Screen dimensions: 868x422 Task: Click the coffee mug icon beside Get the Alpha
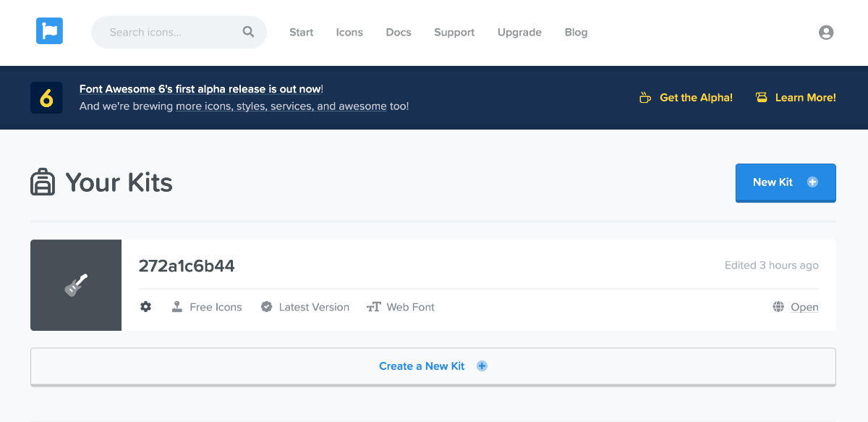(x=645, y=98)
